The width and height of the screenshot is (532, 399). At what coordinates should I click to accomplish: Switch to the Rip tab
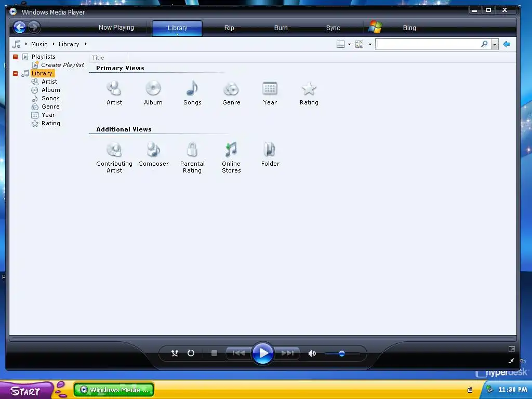[x=229, y=28]
